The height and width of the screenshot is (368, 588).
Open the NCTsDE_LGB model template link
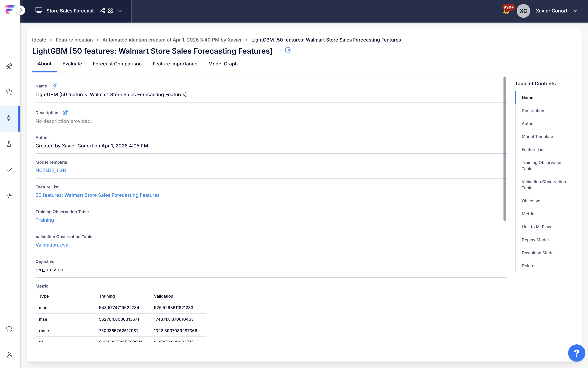coord(51,170)
